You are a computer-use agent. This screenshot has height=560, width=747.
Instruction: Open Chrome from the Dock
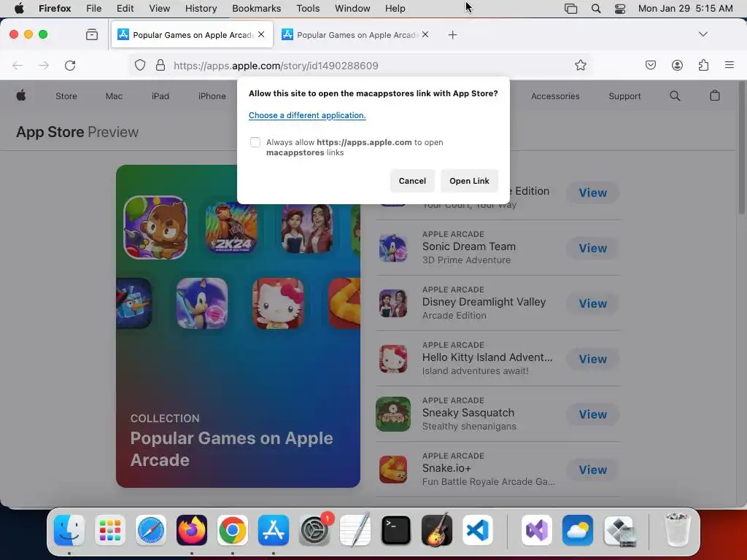coord(233,530)
